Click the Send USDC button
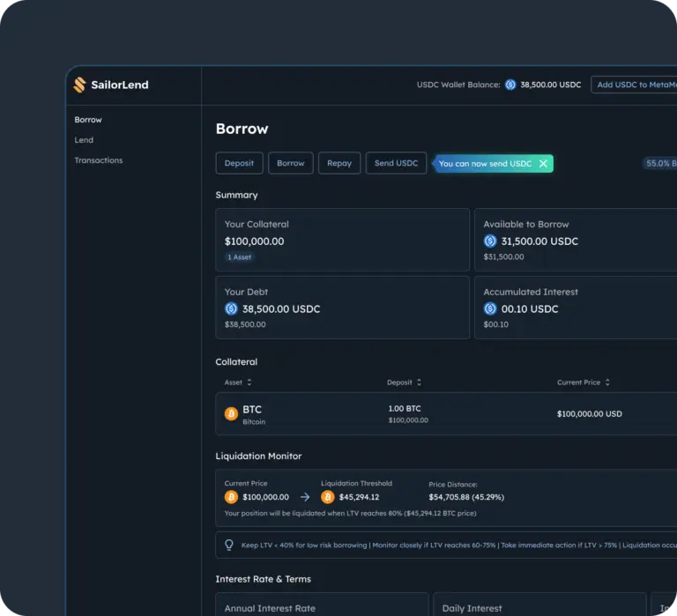677x616 pixels. tap(396, 163)
